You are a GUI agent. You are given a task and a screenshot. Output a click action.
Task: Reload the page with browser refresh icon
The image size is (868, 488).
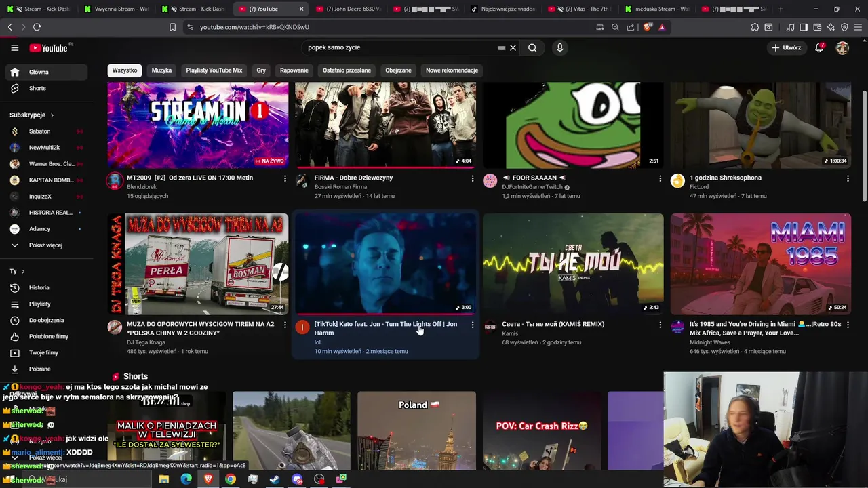[37, 27]
